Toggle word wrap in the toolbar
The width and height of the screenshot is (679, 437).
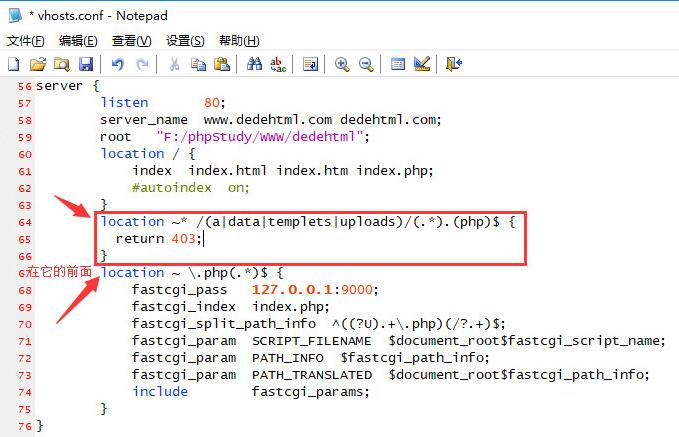(310, 64)
